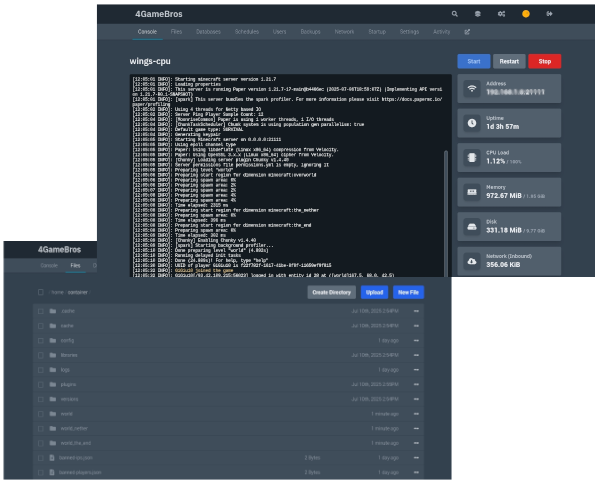Screen dimensions: 600x480
Task: Open three-dot menu for logs folder
Action: (x=416, y=369)
